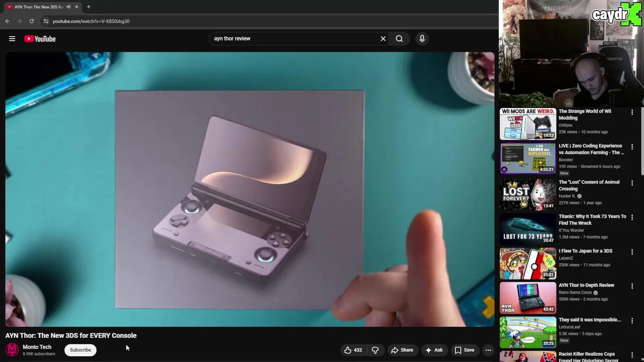Reload the page with the refresh icon
Screen dimensions: 644x362
[x=31, y=21]
